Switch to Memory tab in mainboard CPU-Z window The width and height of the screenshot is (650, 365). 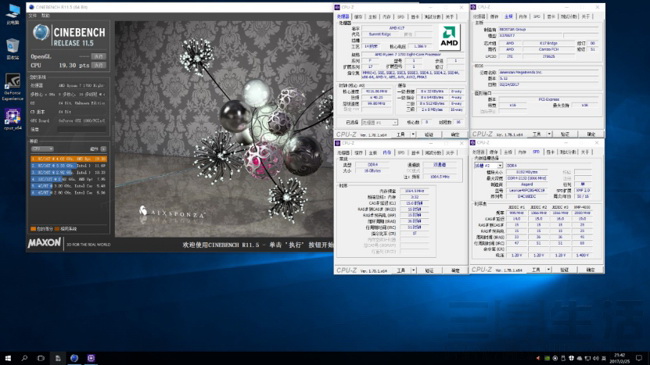(x=523, y=17)
